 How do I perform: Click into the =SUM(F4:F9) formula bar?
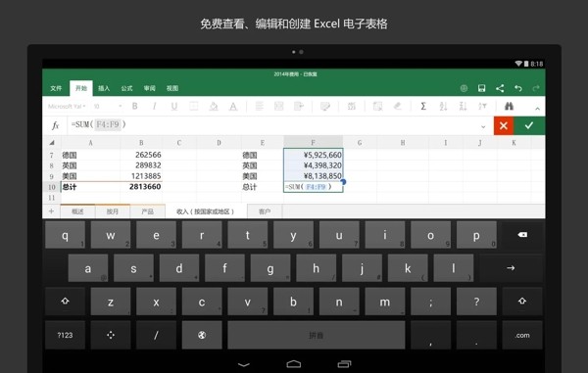click(273, 125)
